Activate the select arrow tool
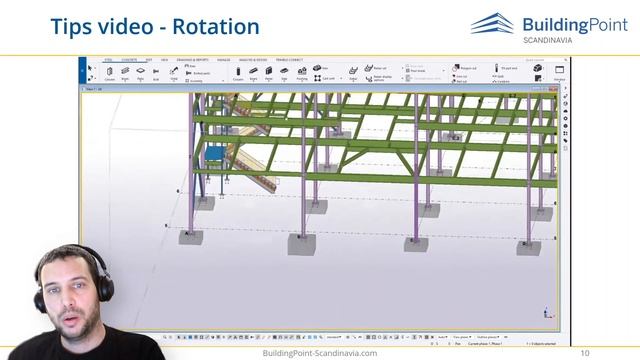Image resolution: width=640 pixels, height=360 pixels. [x=90, y=68]
